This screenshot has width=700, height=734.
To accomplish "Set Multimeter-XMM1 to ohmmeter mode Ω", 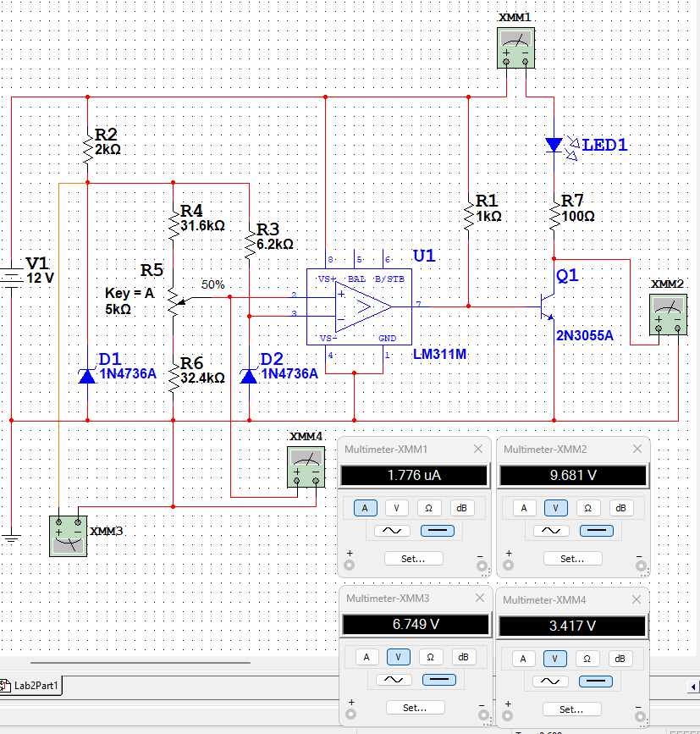I will coord(428,508).
